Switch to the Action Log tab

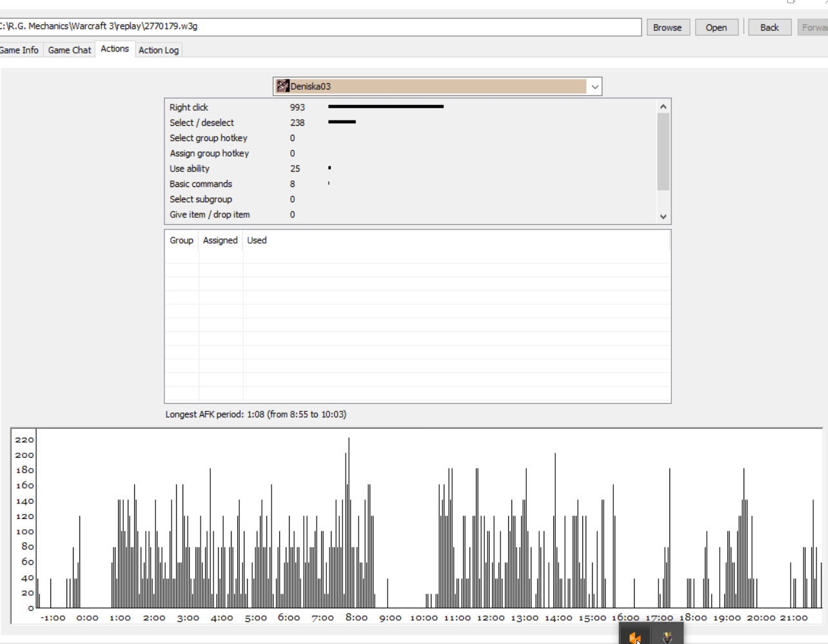[x=159, y=50]
